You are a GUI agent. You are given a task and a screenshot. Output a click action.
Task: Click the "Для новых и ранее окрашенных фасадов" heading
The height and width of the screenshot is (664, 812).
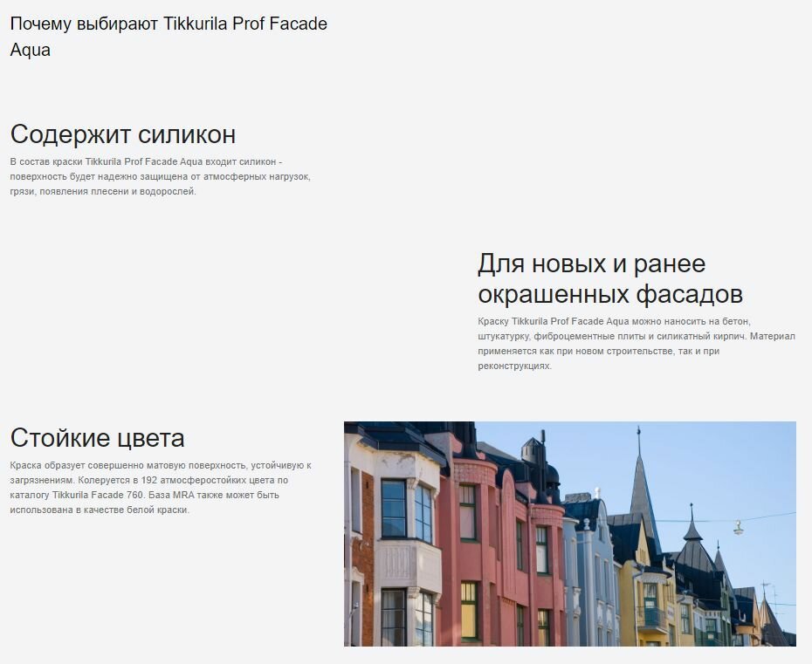(610, 279)
